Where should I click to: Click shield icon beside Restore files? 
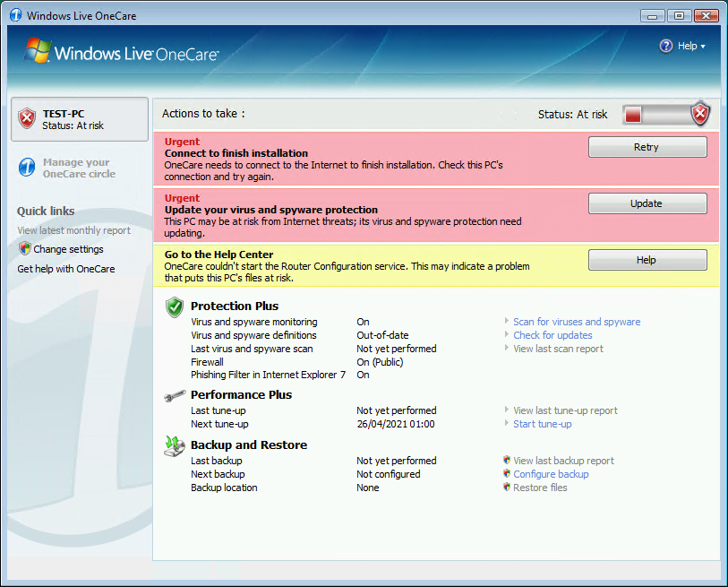(507, 487)
